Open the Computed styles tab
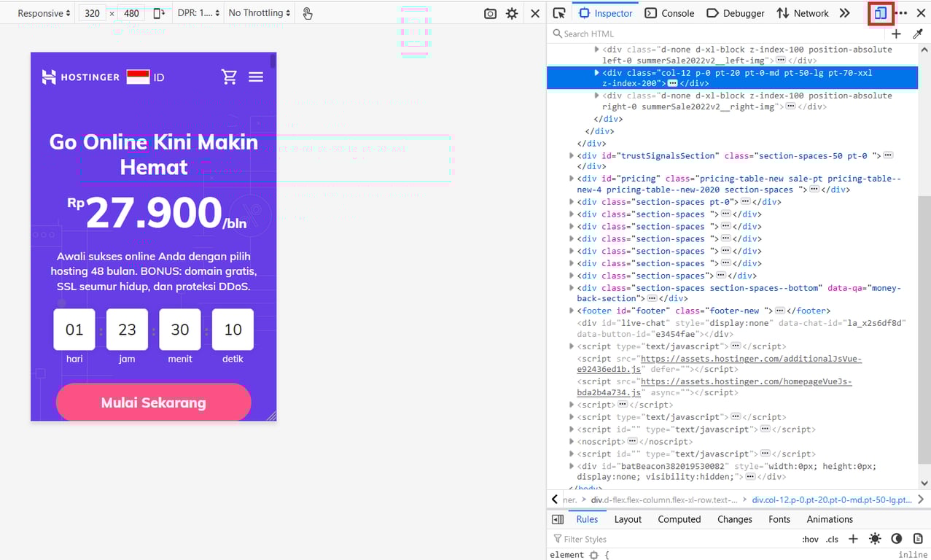This screenshot has width=931, height=560. (x=679, y=518)
